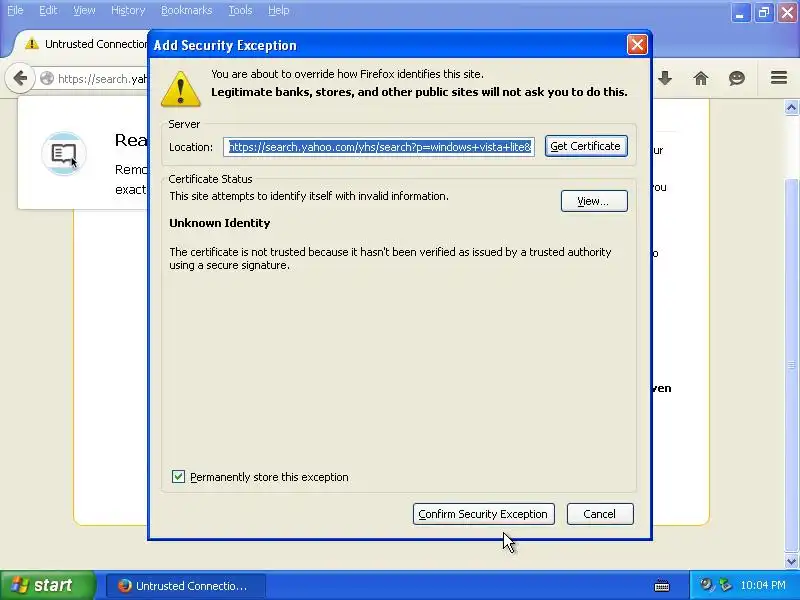
Task: Click the vertical scrollbar thumb
Action: [x=791, y=365]
